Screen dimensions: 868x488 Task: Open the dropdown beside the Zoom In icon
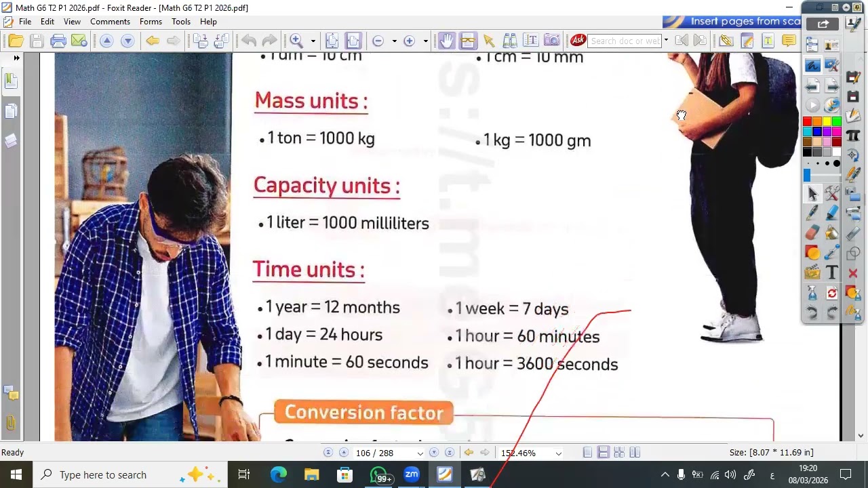pyautogui.click(x=425, y=41)
